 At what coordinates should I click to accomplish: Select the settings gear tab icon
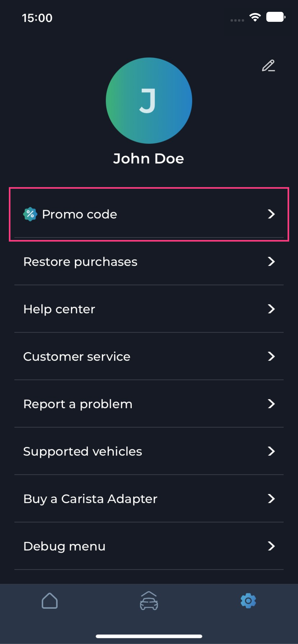pos(248,601)
